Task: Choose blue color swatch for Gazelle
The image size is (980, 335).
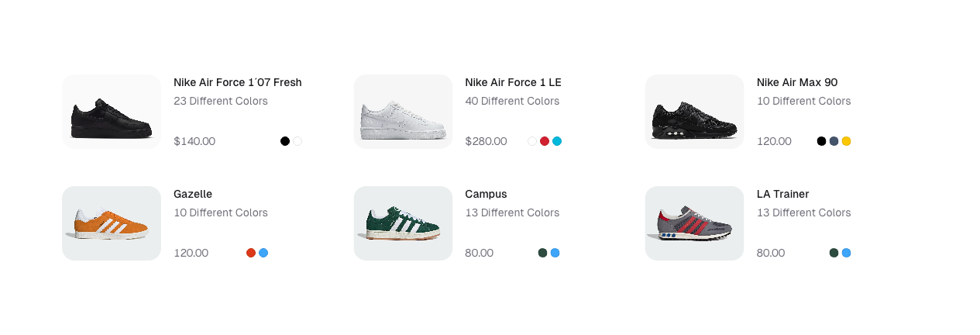Action: 263,253
